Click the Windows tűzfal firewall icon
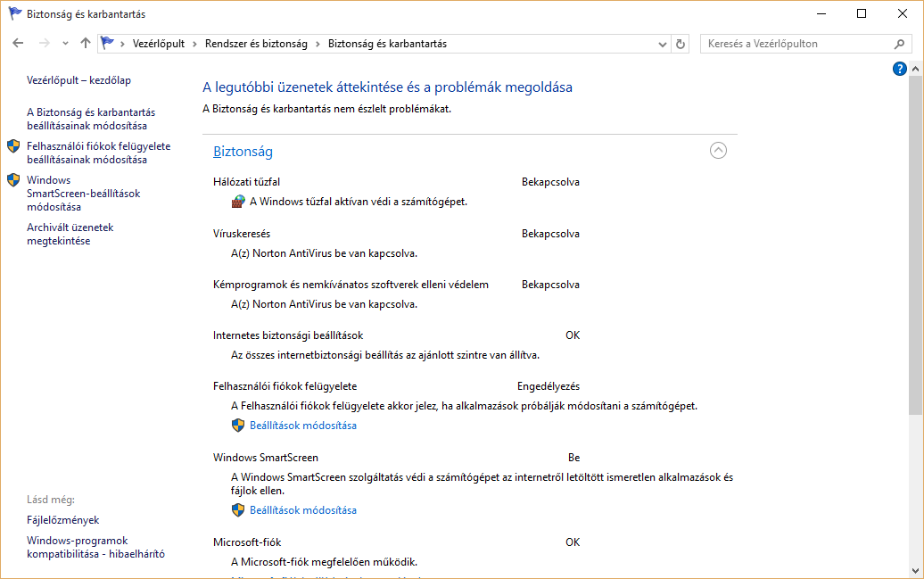 click(x=237, y=202)
